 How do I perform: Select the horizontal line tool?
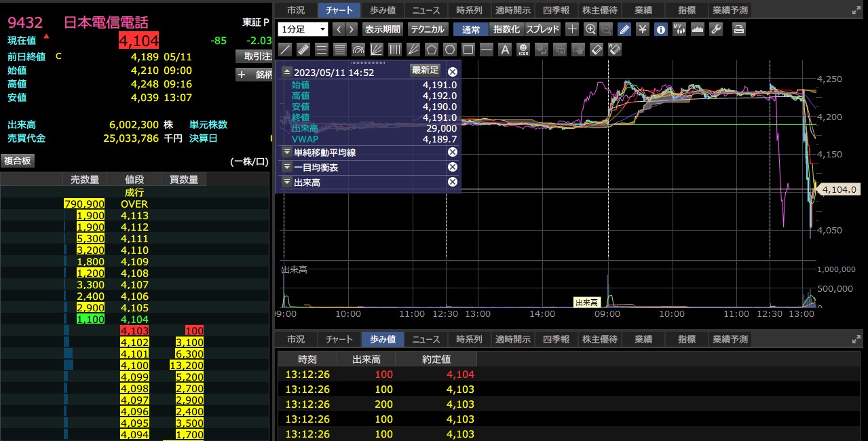point(487,50)
